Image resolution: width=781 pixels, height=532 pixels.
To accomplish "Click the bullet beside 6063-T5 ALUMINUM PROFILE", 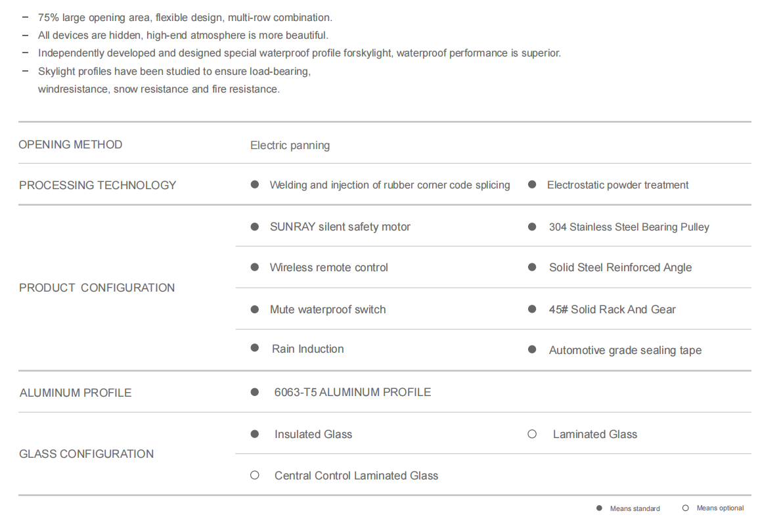I will click(254, 392).
